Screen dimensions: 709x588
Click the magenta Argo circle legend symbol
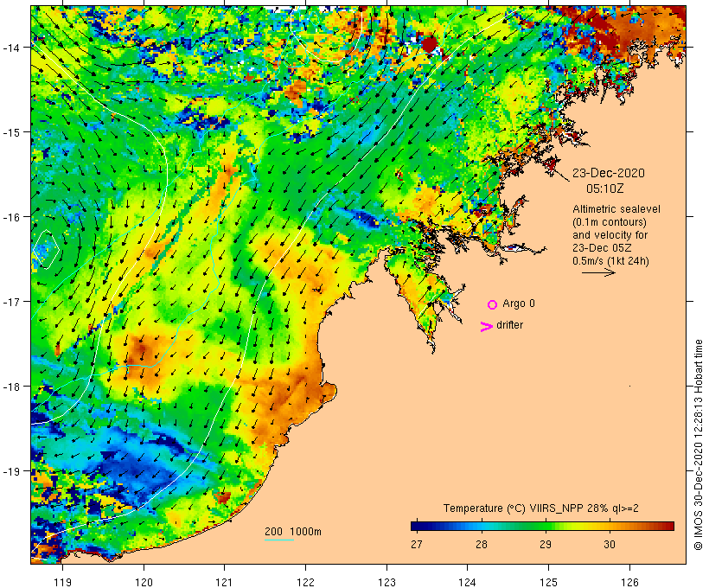493,305
